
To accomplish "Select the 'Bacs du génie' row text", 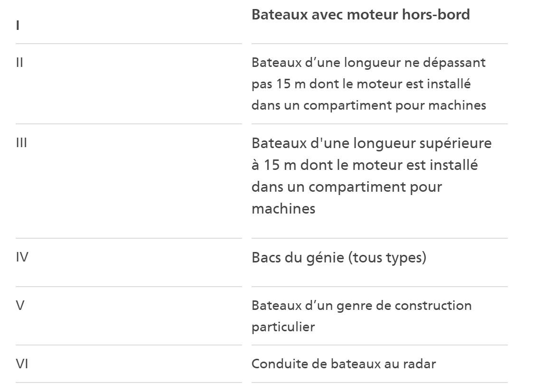I will (x=338, y=258).
